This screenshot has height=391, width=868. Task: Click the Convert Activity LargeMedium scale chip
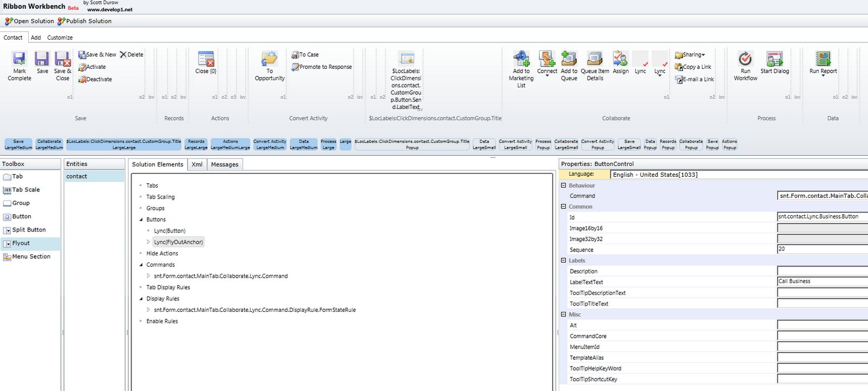point(270,144)
